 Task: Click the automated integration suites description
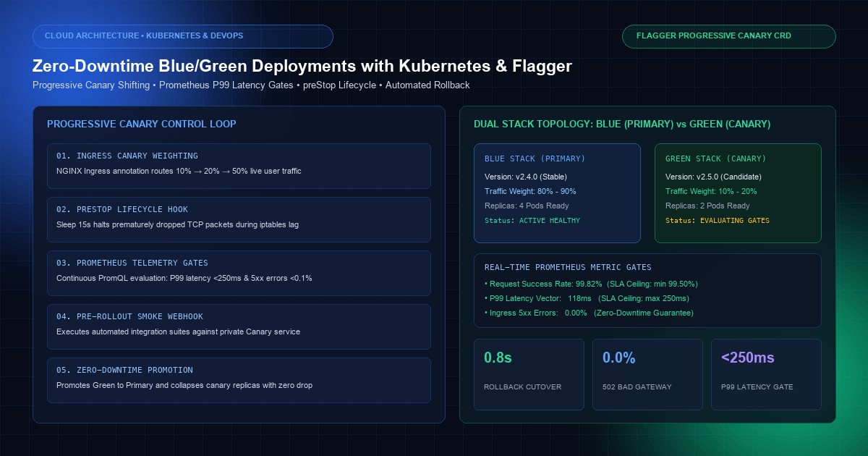click(178, 332)
